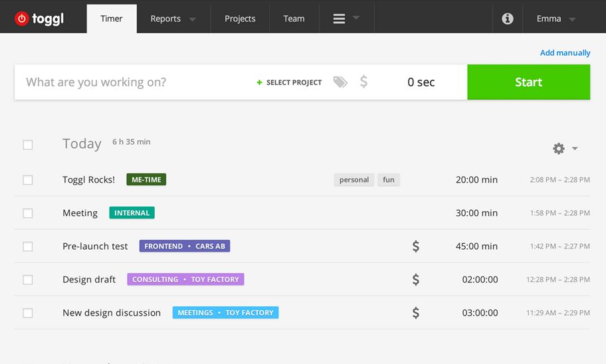Click the 'What are you working on?' field
This screenshot has height=364, width=606.
[x=133, y=82]
